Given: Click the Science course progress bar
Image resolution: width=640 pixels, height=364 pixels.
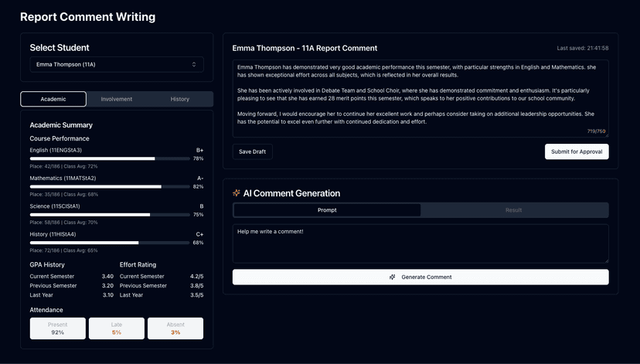Looking at the screenshot, I should tap(110, 215).
